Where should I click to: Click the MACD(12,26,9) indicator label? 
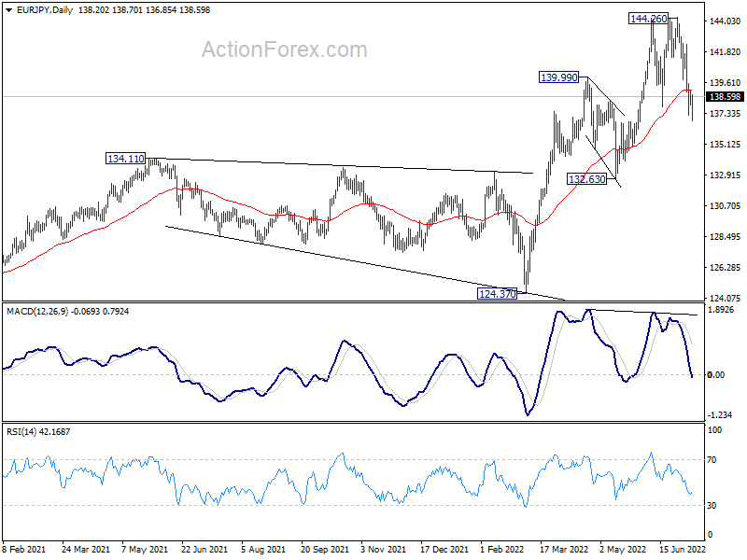37,312
